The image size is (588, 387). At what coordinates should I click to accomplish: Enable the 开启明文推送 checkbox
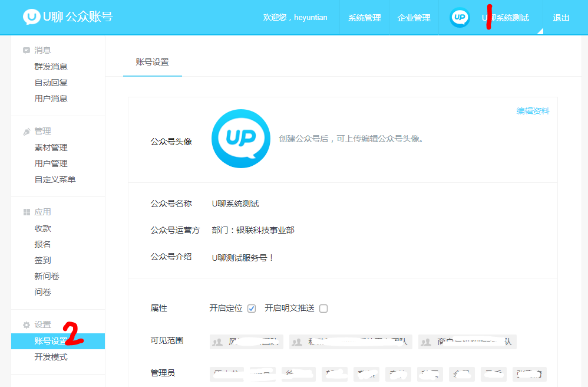[x=323, y=309]
